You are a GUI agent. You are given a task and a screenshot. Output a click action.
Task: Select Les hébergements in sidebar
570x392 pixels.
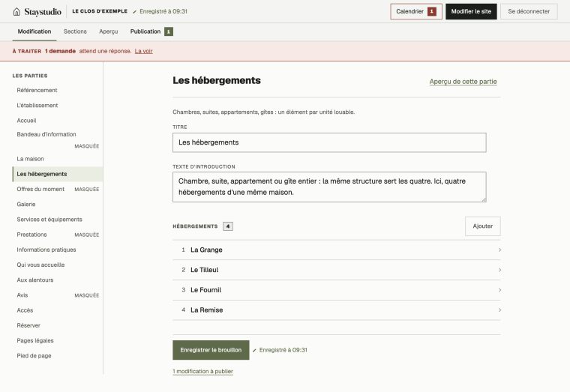58,174
